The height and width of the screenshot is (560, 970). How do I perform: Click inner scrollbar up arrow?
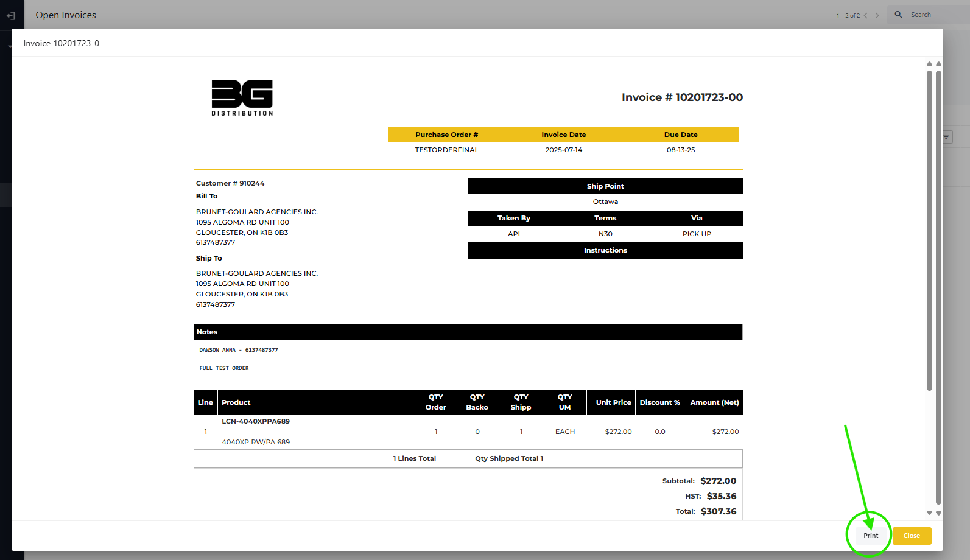pyautogui.click(x=929, y=63)
